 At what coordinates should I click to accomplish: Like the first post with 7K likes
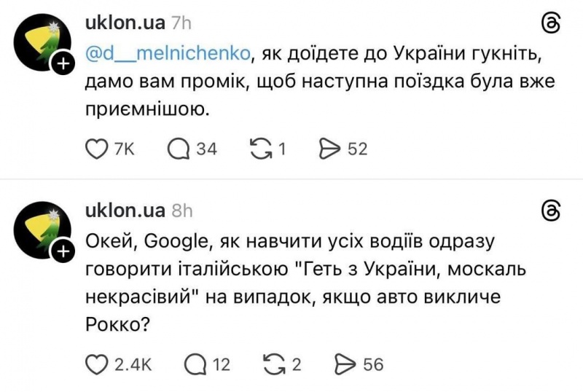point(98,149)
